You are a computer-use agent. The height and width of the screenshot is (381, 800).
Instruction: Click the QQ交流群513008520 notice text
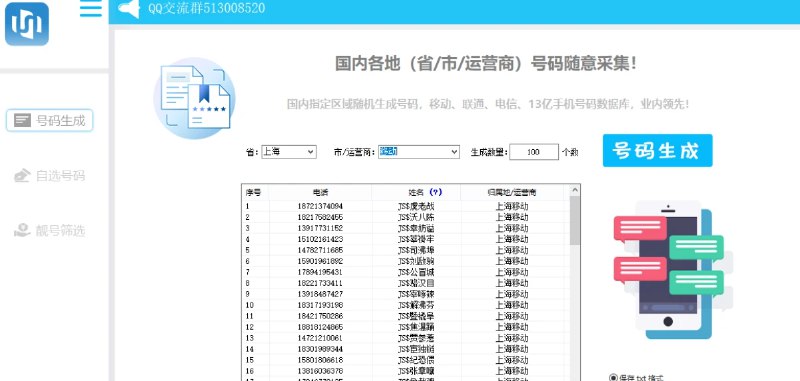pyautogui.click(x=207, y=8)
